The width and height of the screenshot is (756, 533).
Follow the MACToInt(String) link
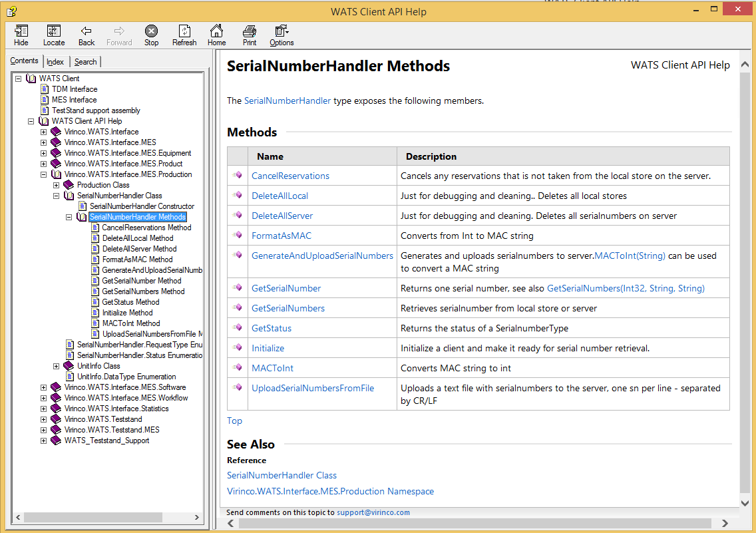630,256
